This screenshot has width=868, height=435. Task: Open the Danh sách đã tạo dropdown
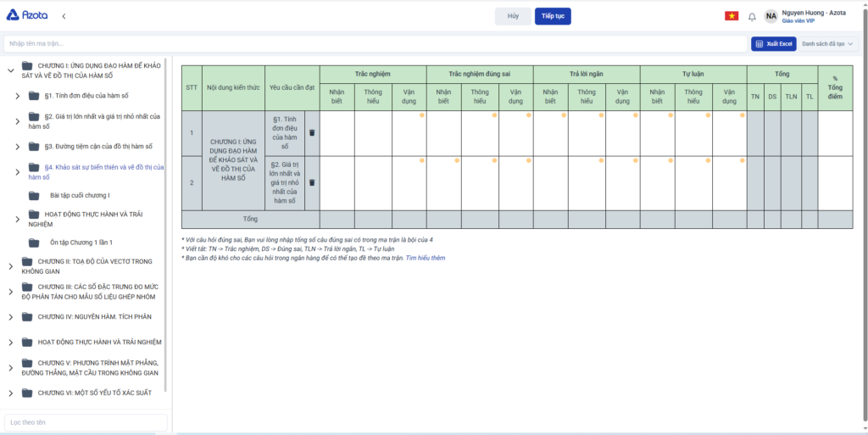828,43
